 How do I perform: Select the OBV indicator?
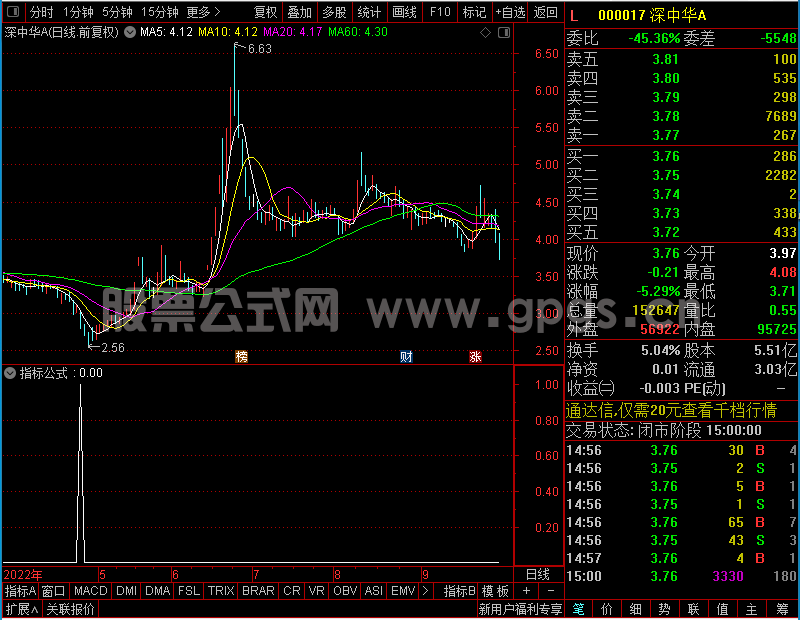344,591
